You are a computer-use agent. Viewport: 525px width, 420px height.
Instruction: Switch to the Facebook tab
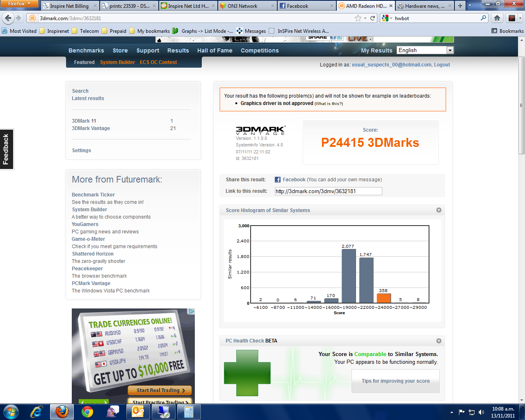point(306,6)
